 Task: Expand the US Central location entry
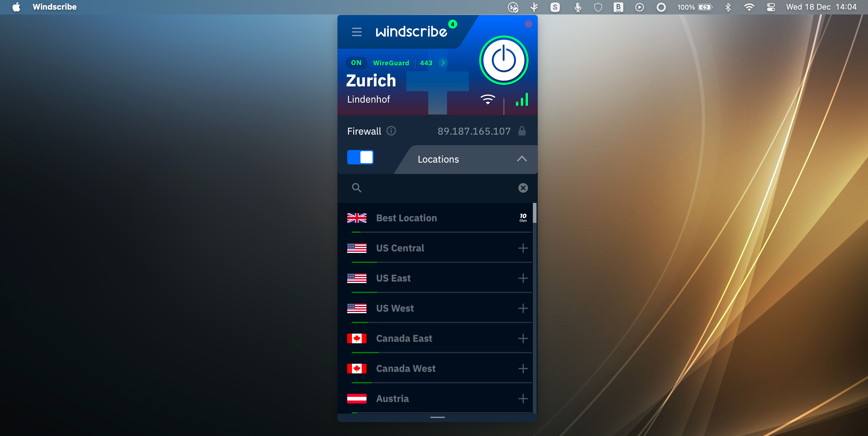pyautogui.click(x=522, y=248)
